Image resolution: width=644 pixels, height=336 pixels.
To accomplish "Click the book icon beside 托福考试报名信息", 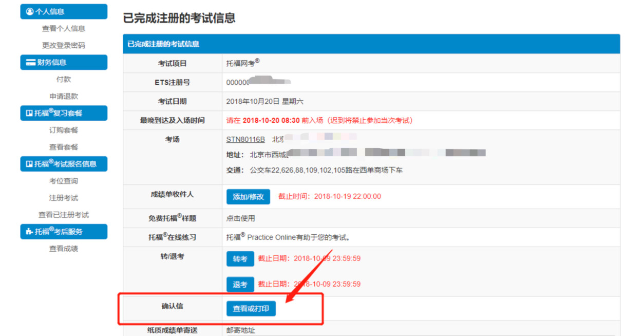I will coord(29,164).
